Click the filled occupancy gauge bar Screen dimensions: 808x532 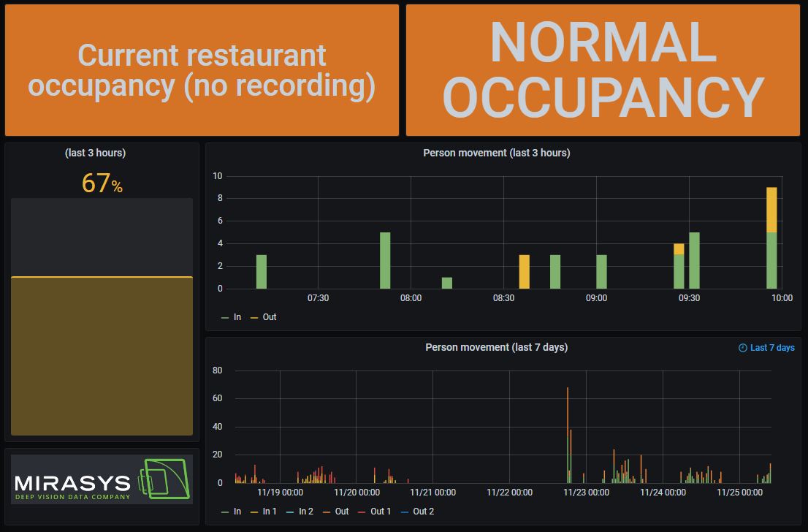[102, 356]
